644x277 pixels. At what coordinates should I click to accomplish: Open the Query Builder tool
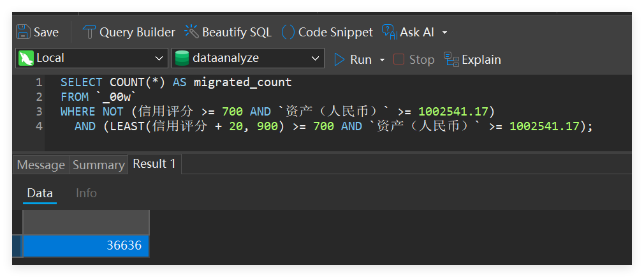(x=129, y=32)
